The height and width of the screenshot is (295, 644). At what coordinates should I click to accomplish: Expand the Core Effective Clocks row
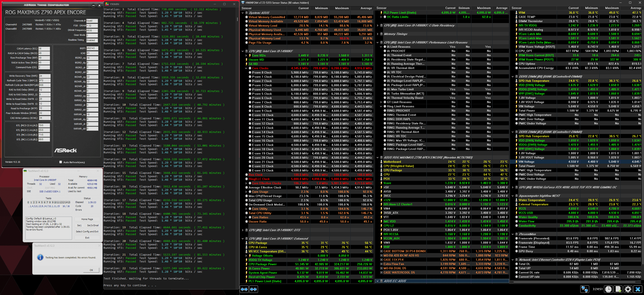[x=246, y=183]
